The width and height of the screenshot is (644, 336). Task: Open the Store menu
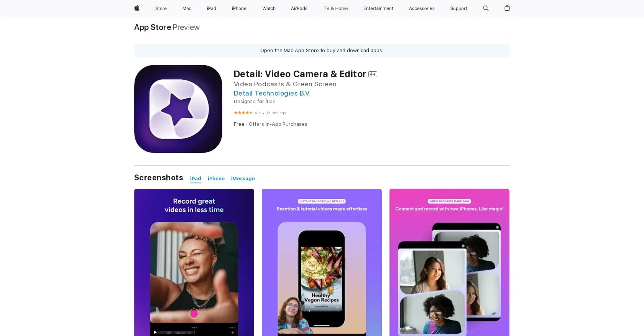[x=161, y=8]
